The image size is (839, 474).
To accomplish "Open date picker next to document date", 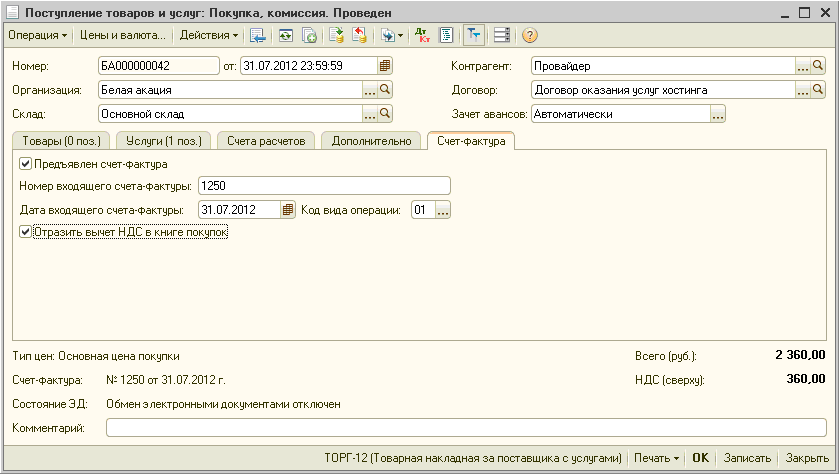I will tap(384, 66).
